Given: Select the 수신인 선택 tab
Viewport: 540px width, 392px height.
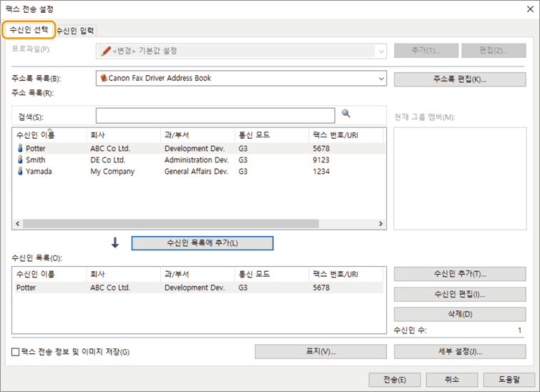Looking at the screenshot, I should pos(29,30).
